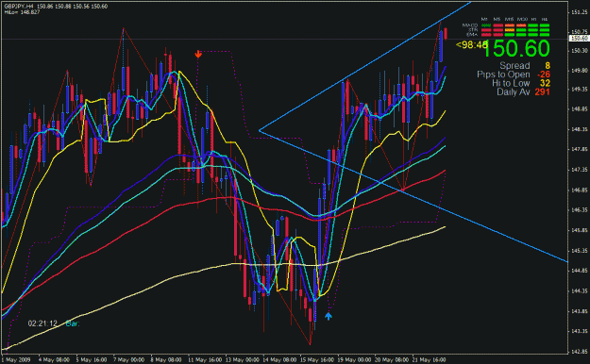Click the 143.85 price axis label

click(580, 311)
